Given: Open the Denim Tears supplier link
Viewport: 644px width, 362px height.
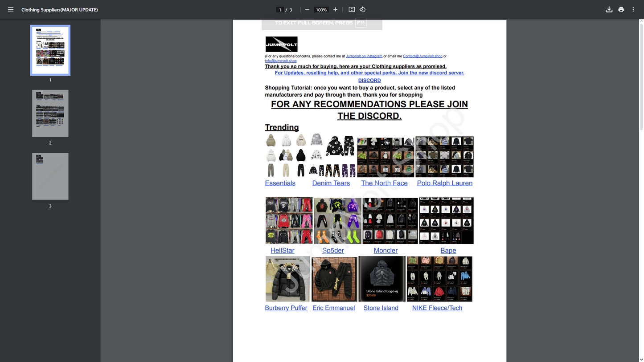Looking at the screenshot, I should [x=331, y=183].
